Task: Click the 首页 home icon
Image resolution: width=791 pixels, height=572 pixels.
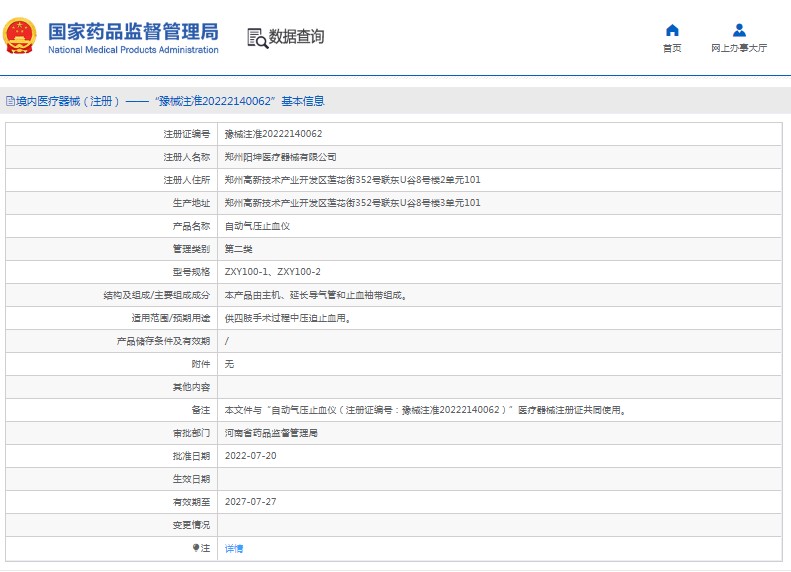Action: pos(672,30)
